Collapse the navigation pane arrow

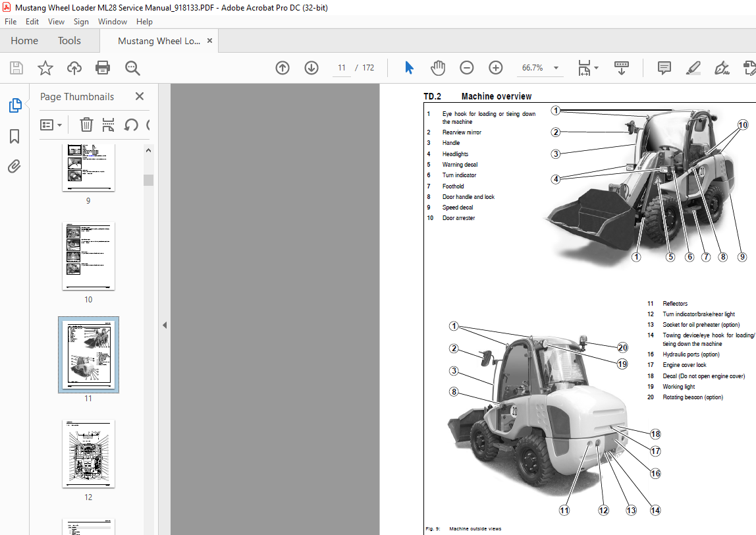point(165,325)
